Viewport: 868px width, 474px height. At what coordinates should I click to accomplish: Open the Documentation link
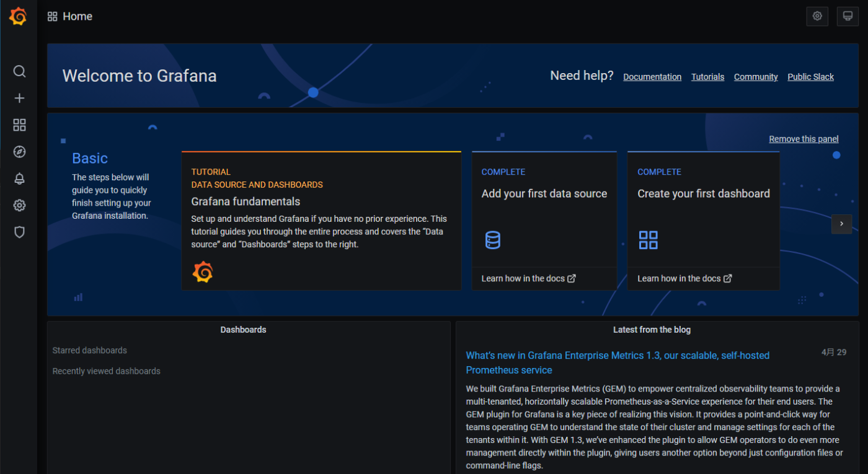click(652, 77)
